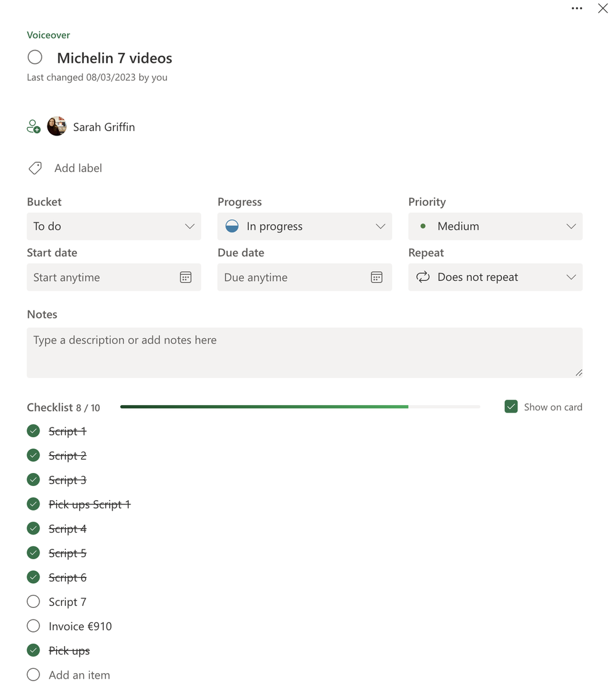
Task: Click the In progress status icon
Action: click(x=232, y=227)
